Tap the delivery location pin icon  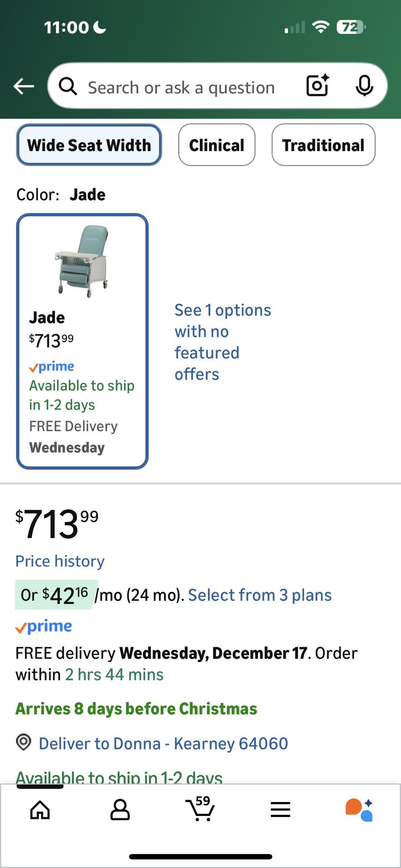[x=24, y=742]
